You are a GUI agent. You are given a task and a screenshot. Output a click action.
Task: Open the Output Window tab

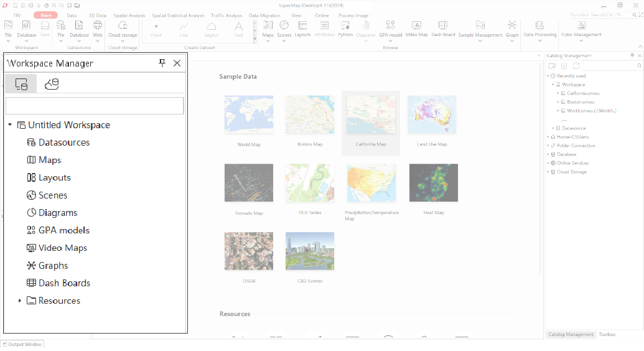[x=22, y=344]
